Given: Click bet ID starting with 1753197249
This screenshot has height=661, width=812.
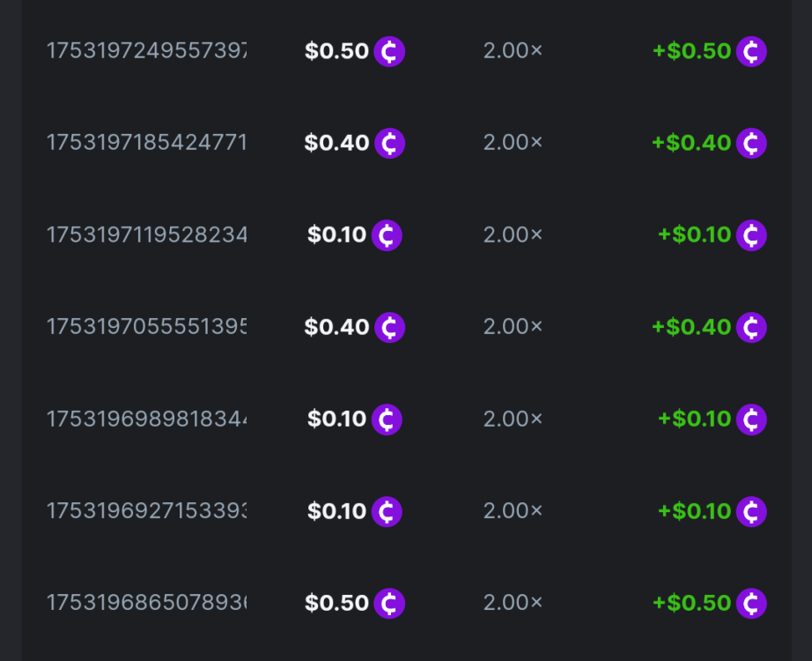Looking at the screenshot, I should point(146,51).
